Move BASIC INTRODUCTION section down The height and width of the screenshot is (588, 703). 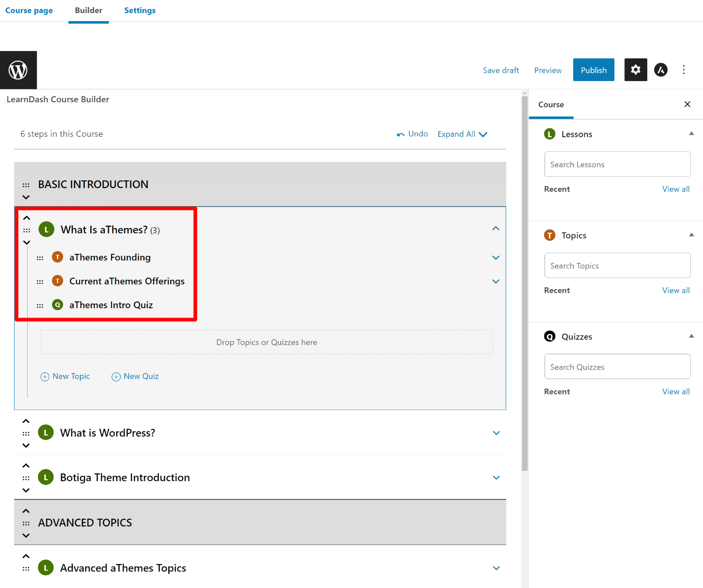click(x=26, y=197)
